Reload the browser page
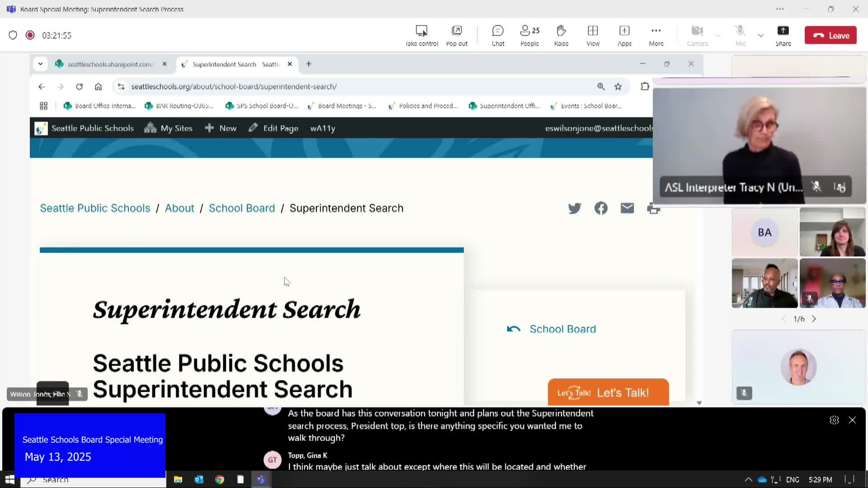868x488 pixels. click(80, 86)
